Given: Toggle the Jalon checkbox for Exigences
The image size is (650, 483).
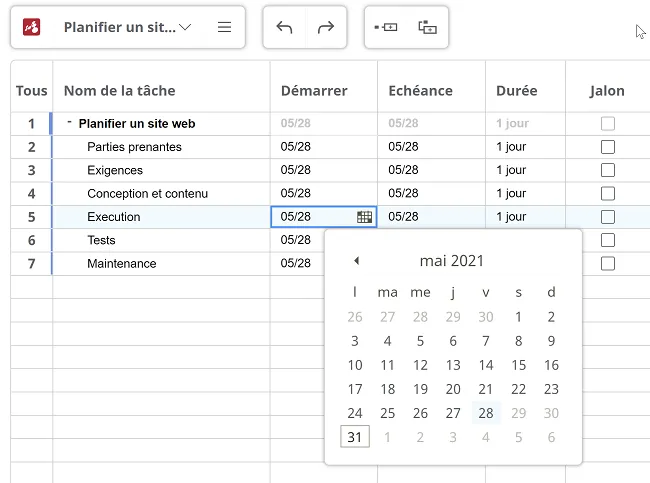Looking at the screenshot, I should tap(608, 170).
